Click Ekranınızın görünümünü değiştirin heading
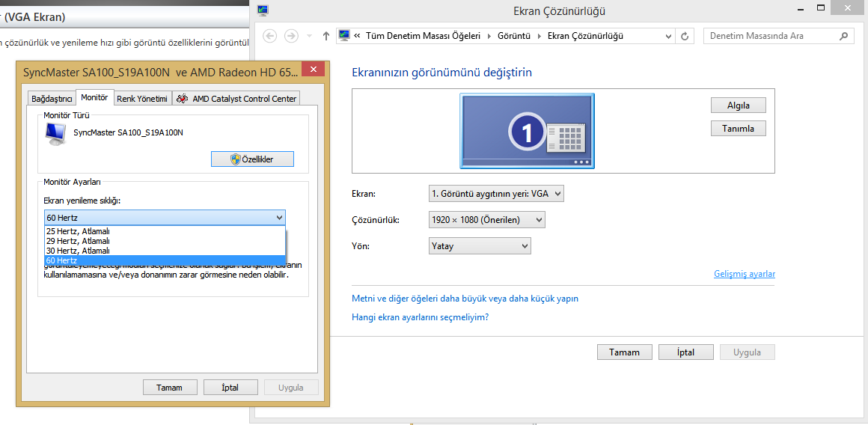Image resolution: width=868 pixels, height=425 pixels. coord(442,72)
